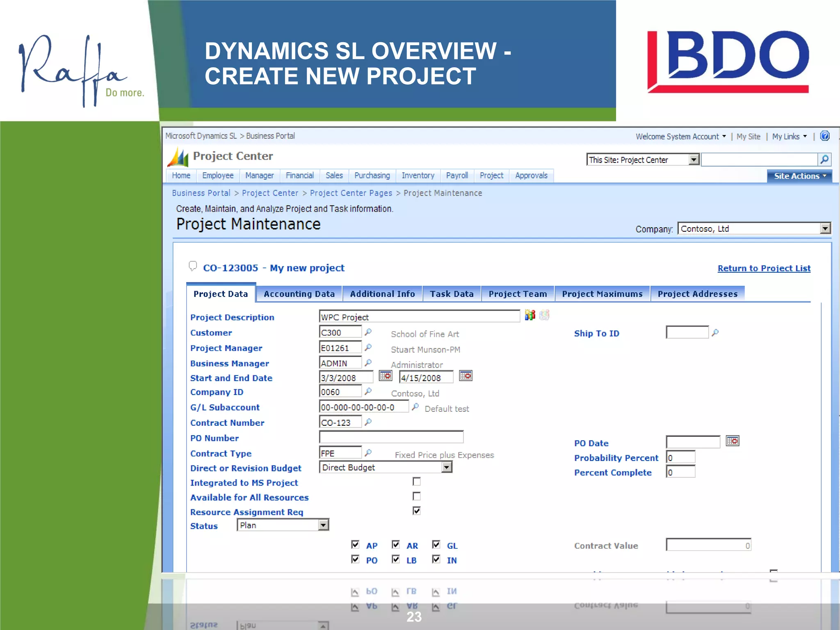This screenshot has height=630, width=840.
Task: Expand the My Links menu
Action: click(790, 137)
